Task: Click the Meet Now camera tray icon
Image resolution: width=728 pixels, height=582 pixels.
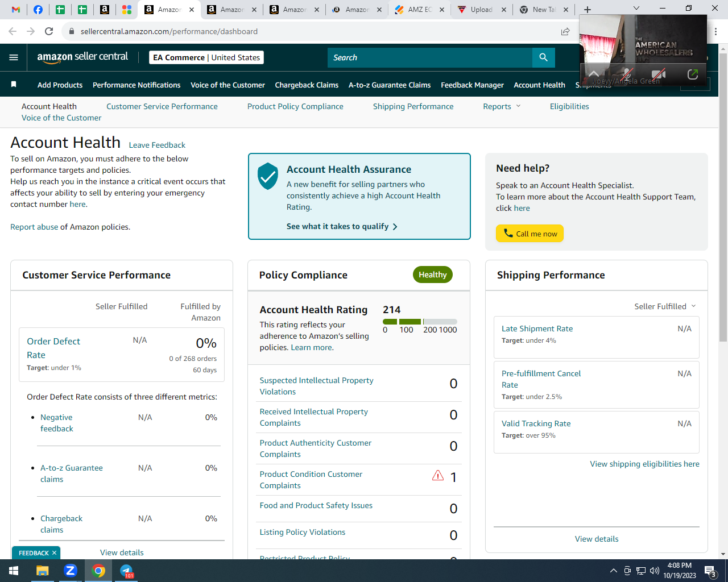Action: coord(627,571)
